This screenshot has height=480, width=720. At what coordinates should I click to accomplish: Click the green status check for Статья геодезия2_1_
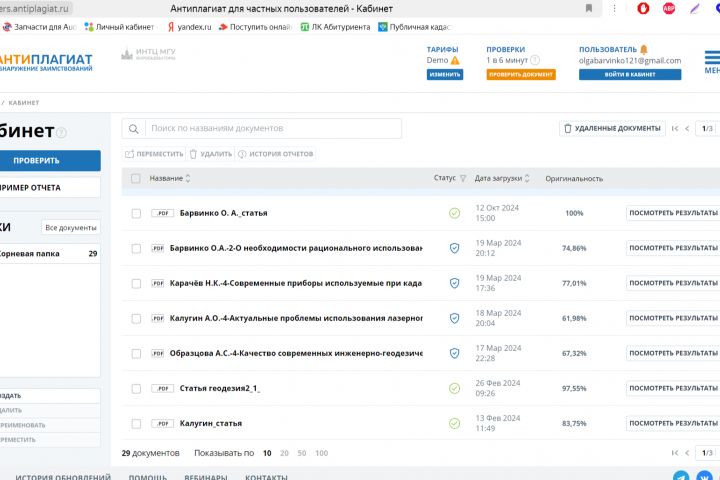pos(455,389)
